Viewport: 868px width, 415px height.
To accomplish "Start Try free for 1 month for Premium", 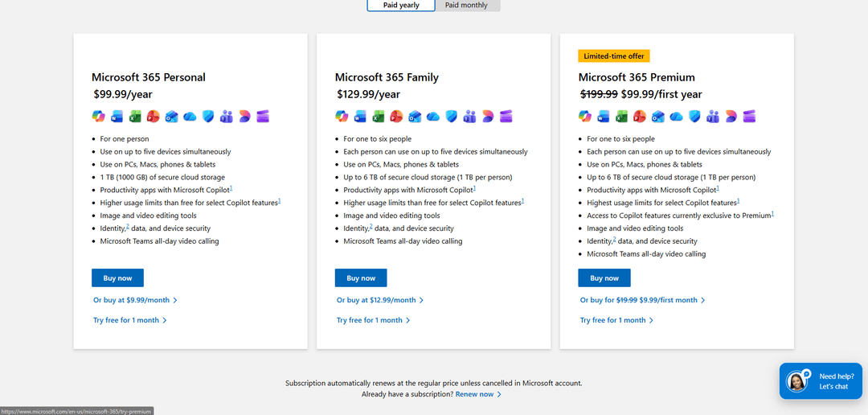I will click(x=616, y=320).
